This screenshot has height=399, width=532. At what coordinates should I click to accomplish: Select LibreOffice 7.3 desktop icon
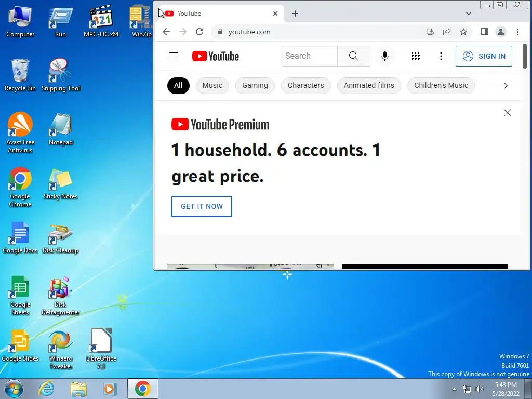(101, 349)
